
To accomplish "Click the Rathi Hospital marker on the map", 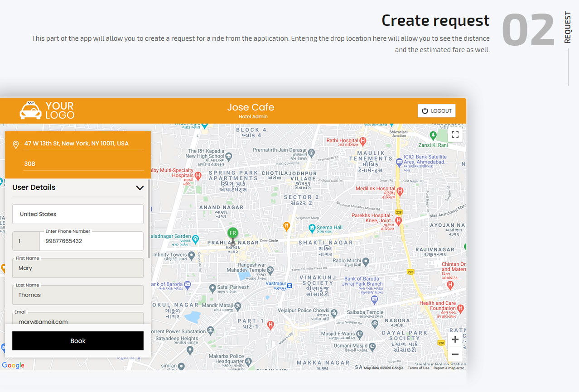I will pos(363,141).
